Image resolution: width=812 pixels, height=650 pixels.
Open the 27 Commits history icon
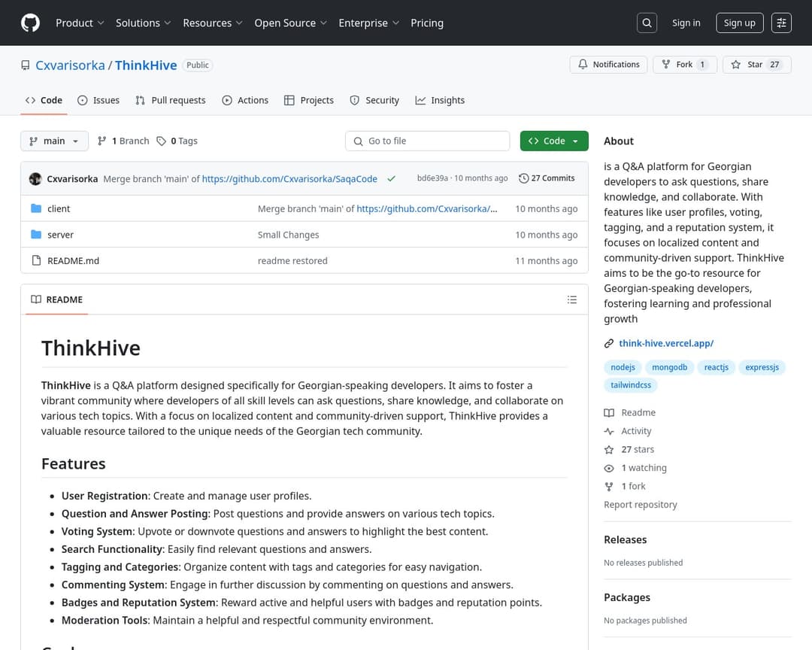(x=523, y=178)
